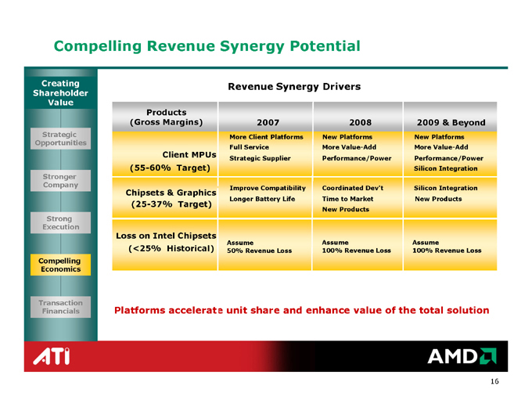Select the Chipsets & Graphics row label
Image resolution: width=532 pixels, height=411 pixels.
coord(166,197)
